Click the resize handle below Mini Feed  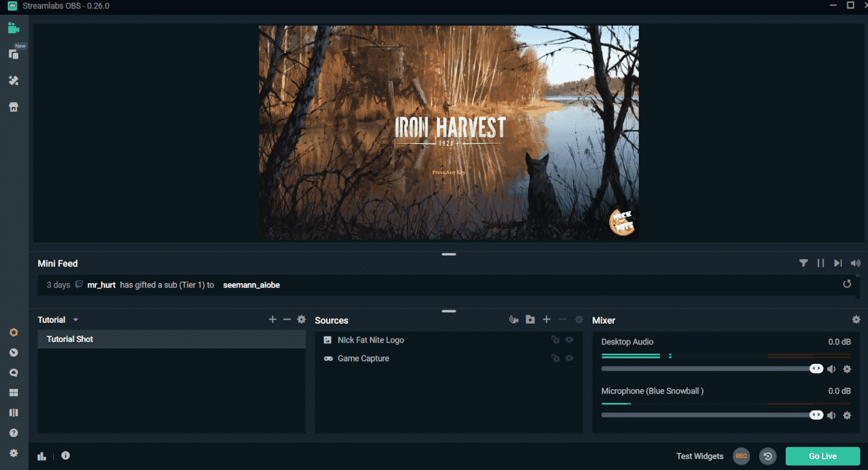click(x=449, y=311)
